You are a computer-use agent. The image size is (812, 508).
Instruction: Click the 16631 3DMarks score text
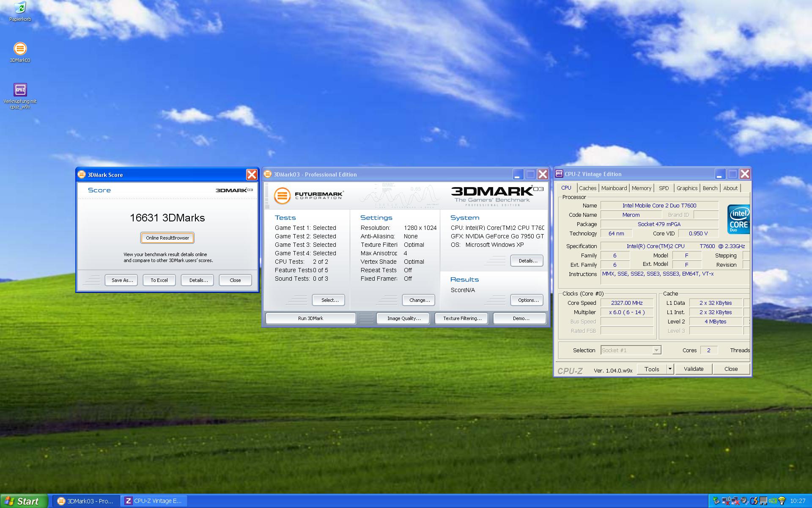(167, 218)
